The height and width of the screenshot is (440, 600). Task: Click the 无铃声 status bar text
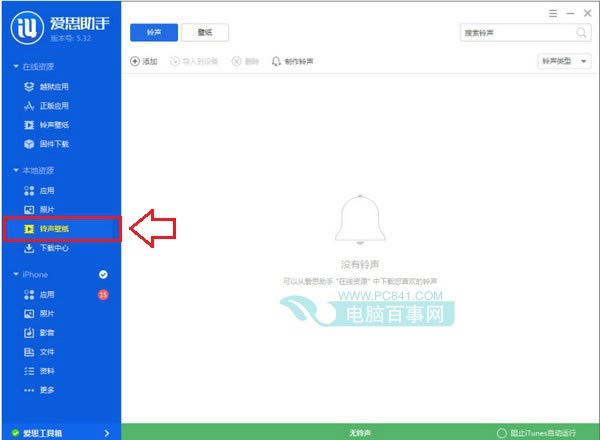pos(360,433)
